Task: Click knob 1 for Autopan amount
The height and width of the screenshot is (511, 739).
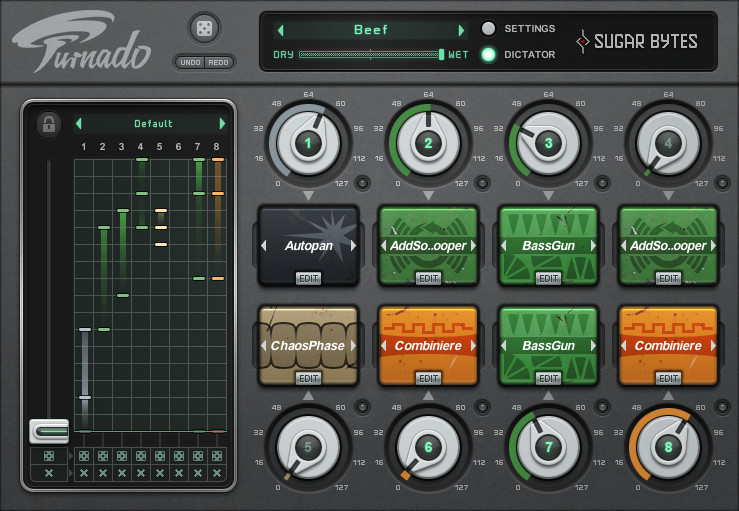Action: tap(308, 143)
